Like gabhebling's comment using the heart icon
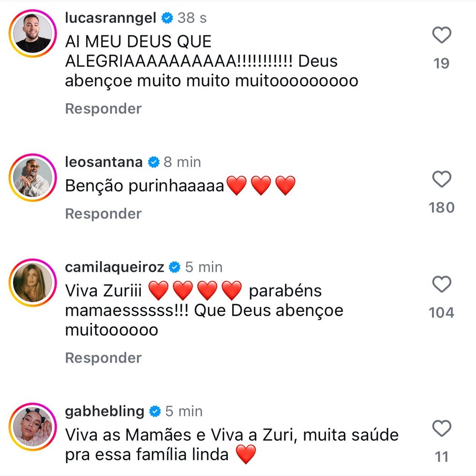The height and width of the screenshot is (476, 476). point(441,429)
